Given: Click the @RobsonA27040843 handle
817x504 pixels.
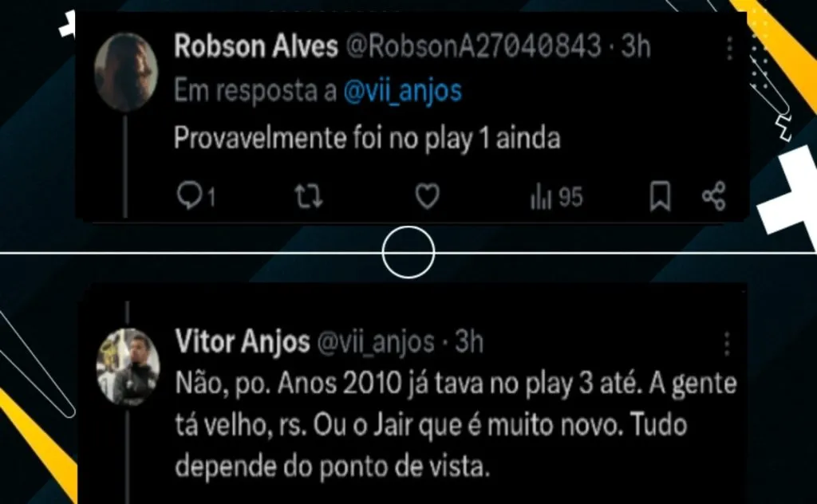Looking at the screenshot, I should pos(474,45).
